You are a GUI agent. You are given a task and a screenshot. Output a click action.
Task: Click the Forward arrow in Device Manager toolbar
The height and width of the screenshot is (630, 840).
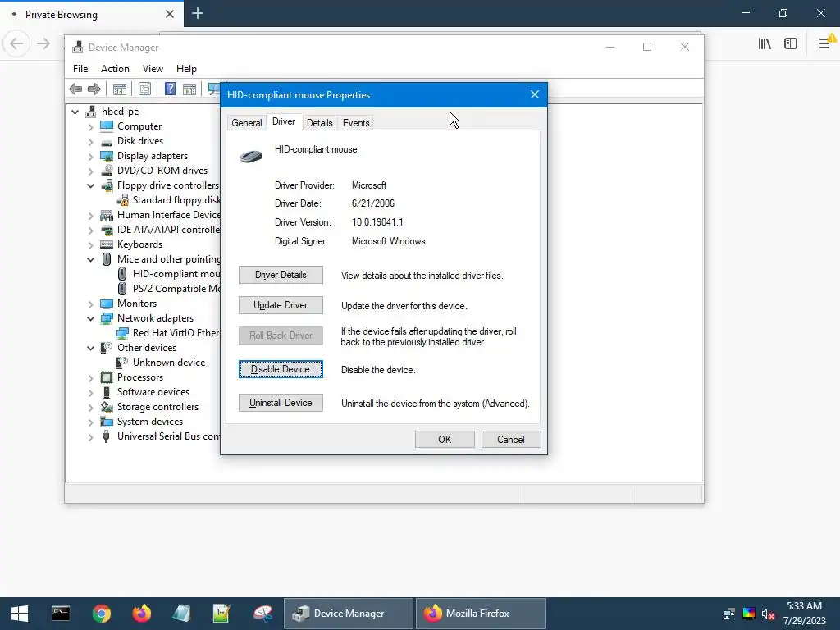click(94, 89)
